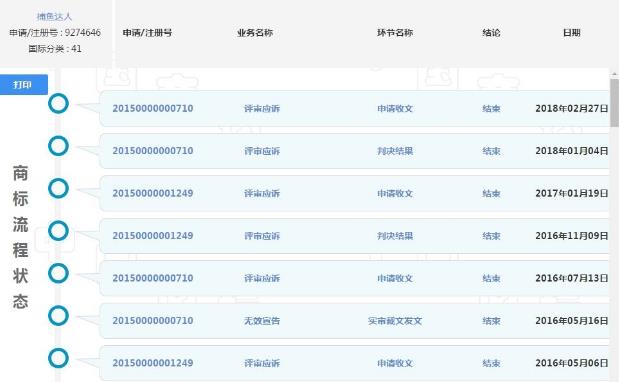Click 结束 in the 2016年05月06日 row
The image size is (619, 382).
pyautogui.click(x=491, y=363)
